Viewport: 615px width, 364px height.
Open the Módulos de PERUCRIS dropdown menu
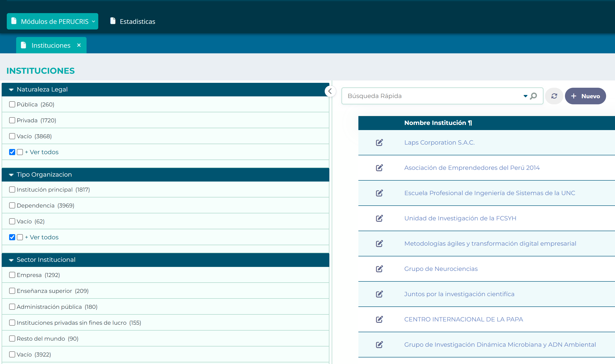52,21
